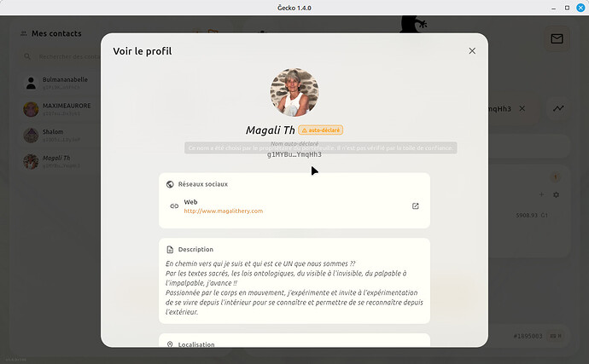Close the Voir le profil dialog
This screenshot has width=589, height=364.
pyautogui.click(x=472, y=51)
